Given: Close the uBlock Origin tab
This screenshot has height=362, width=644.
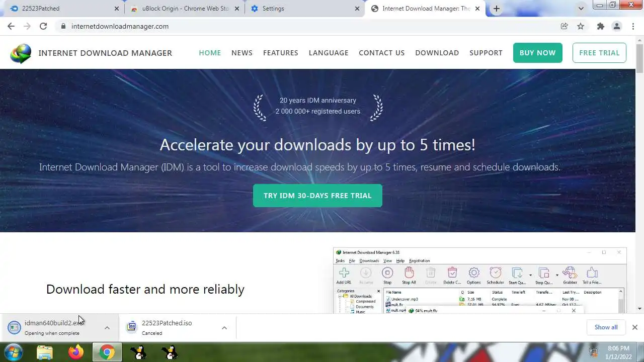Looking at the screenshot, I should 237,9.
